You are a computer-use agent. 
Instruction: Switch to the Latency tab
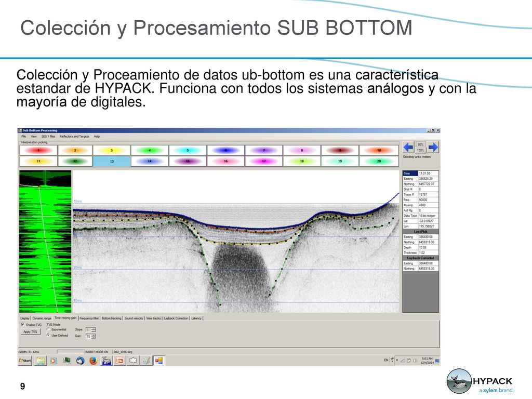(196, 318)
